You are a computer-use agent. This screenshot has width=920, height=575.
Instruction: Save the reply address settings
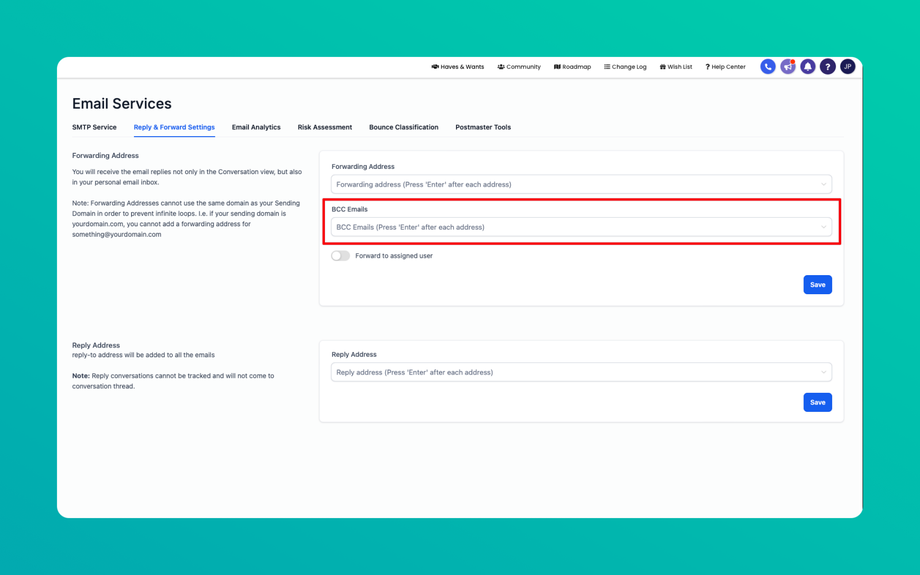click(817, 402)
